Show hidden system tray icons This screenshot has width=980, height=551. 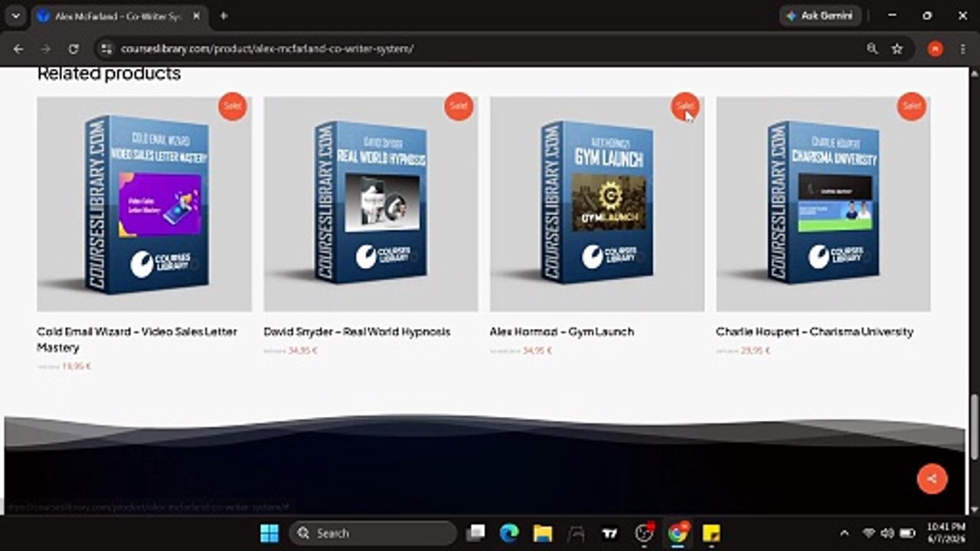(844, 533)
